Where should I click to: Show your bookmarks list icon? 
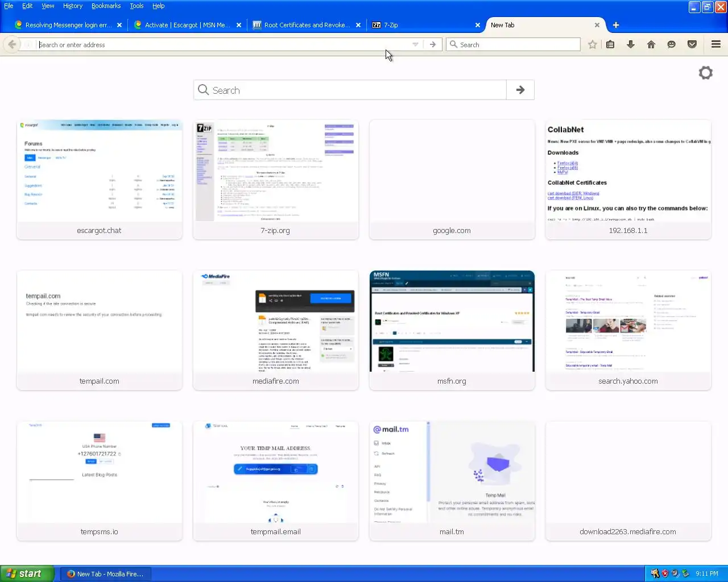[610, 44]
